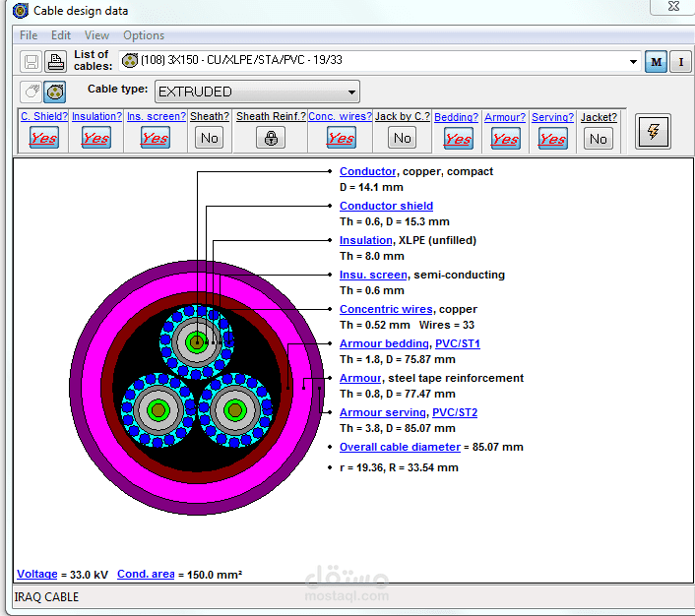Click the Insulation? header link

tap(96, 116)
